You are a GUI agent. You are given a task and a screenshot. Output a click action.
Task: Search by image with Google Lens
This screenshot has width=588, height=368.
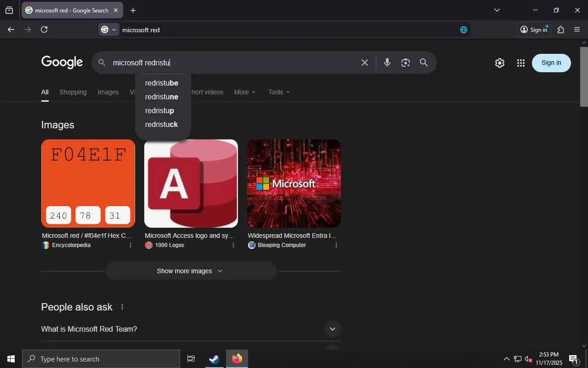[405, 63]
